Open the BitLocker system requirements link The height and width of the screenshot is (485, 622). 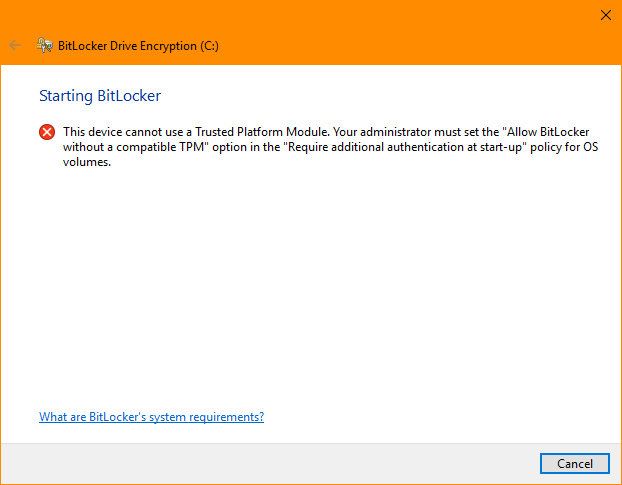[x=152, y=417]
